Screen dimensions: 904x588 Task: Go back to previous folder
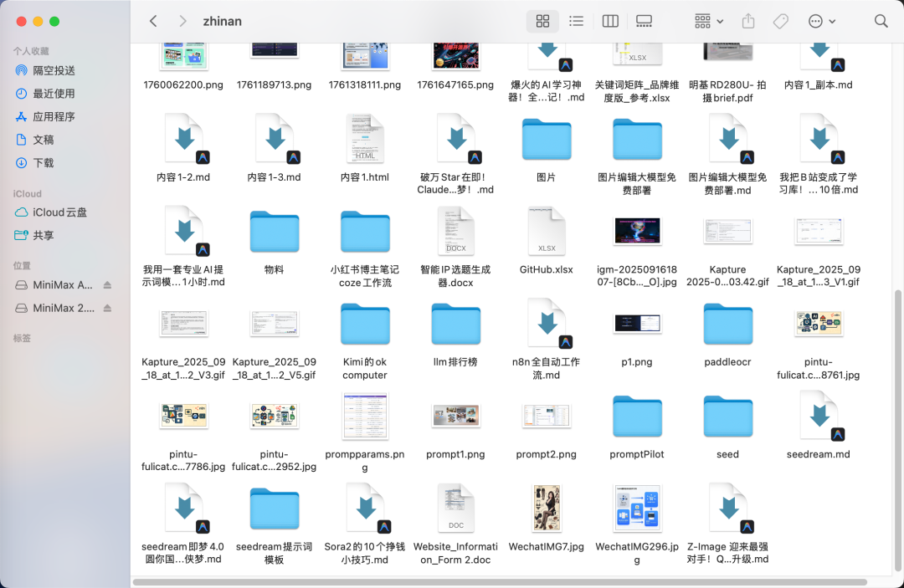click(x=153, y=21)
